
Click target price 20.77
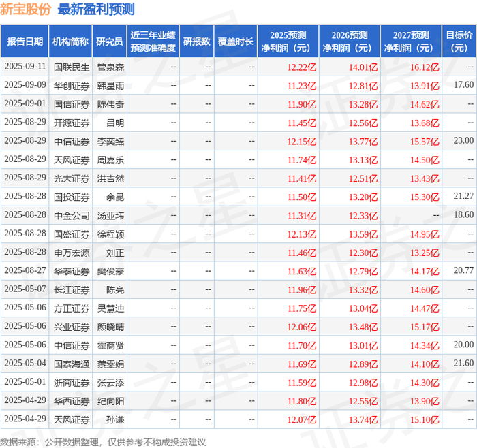point(463,270)
